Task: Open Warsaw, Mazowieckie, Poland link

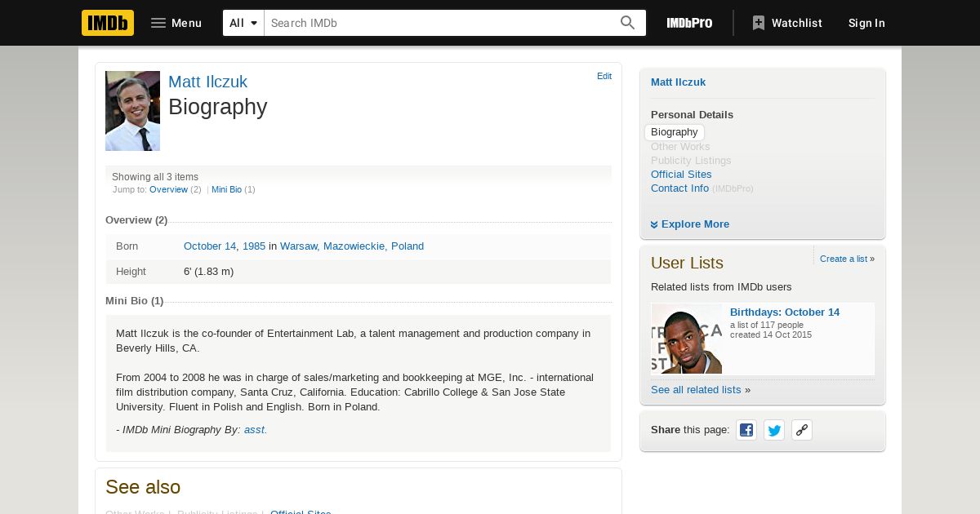Action: coord(352,246)
